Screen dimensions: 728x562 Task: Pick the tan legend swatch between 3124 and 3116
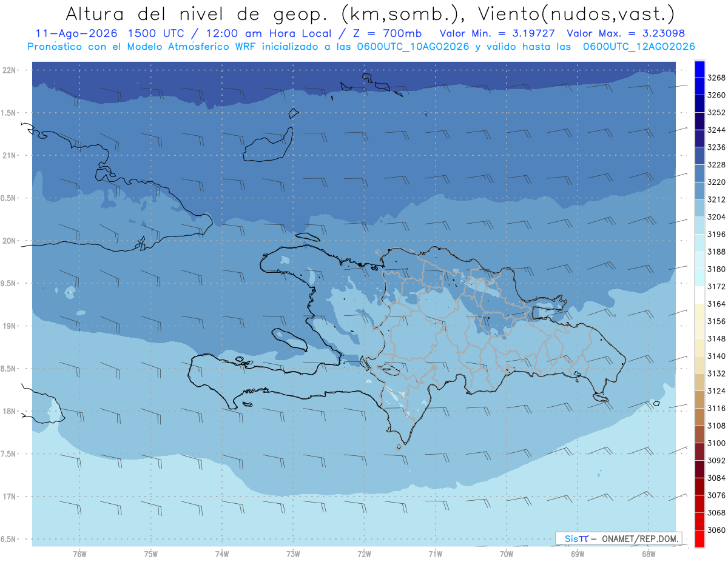point(699,400)
